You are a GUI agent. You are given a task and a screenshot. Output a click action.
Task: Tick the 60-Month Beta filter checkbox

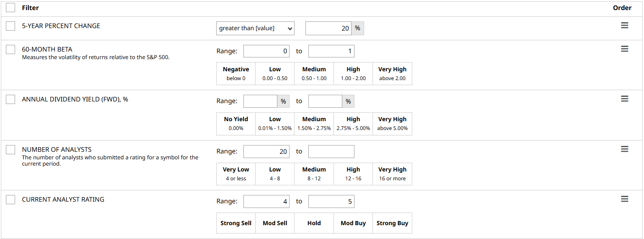coord(10,49)
